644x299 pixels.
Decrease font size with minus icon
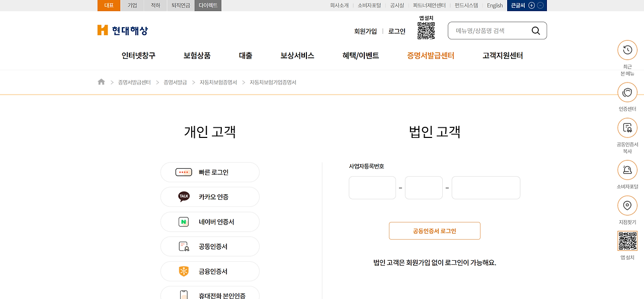(x=540, y=6)
